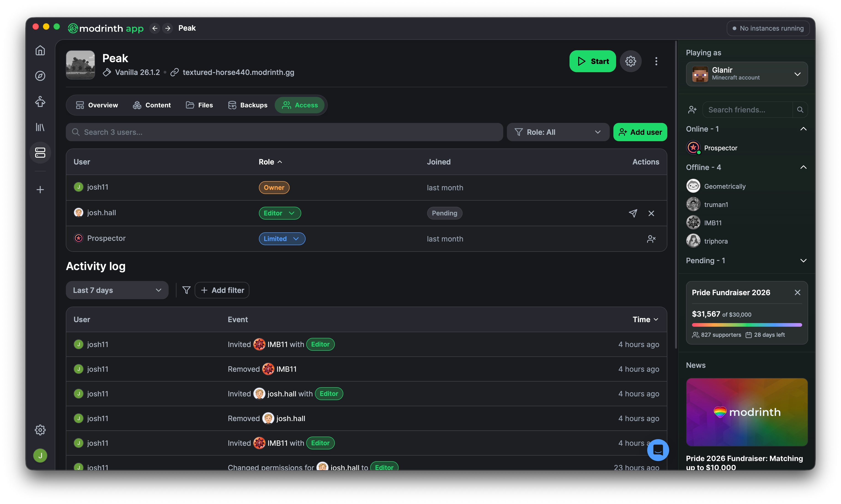Collapse the Online friends section

tap(803, 129)
